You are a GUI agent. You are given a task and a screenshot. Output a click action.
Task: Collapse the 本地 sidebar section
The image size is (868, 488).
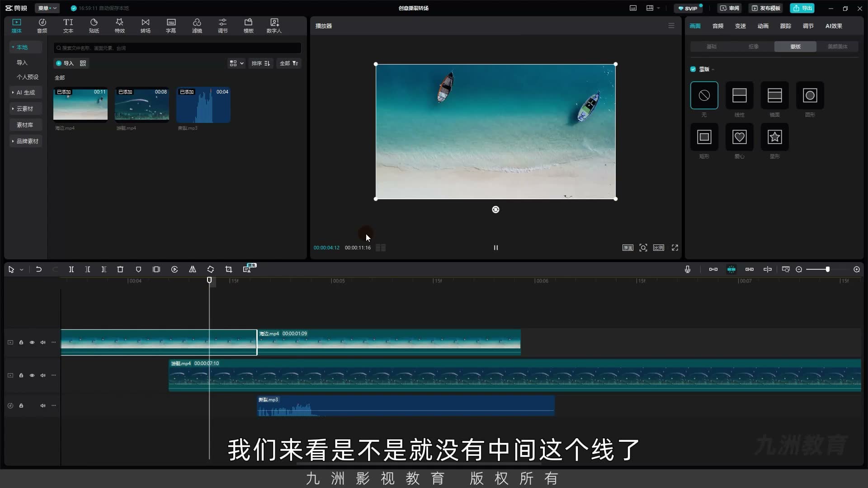[26, 47]
